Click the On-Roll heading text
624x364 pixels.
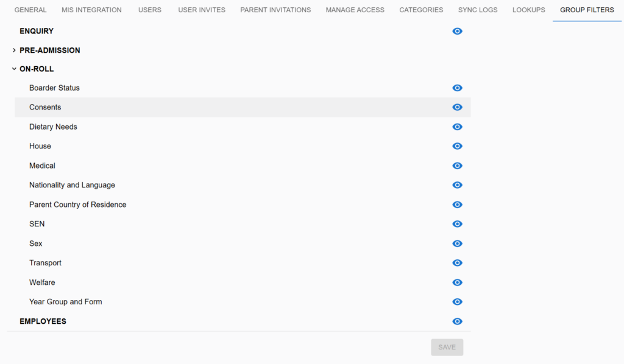point(37,69)
